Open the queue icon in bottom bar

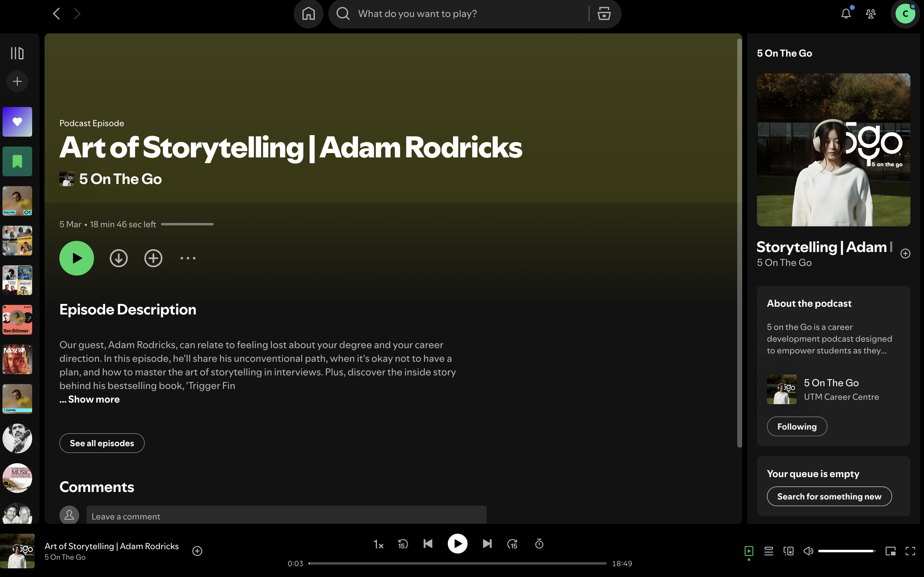click(x=769, y=551)
